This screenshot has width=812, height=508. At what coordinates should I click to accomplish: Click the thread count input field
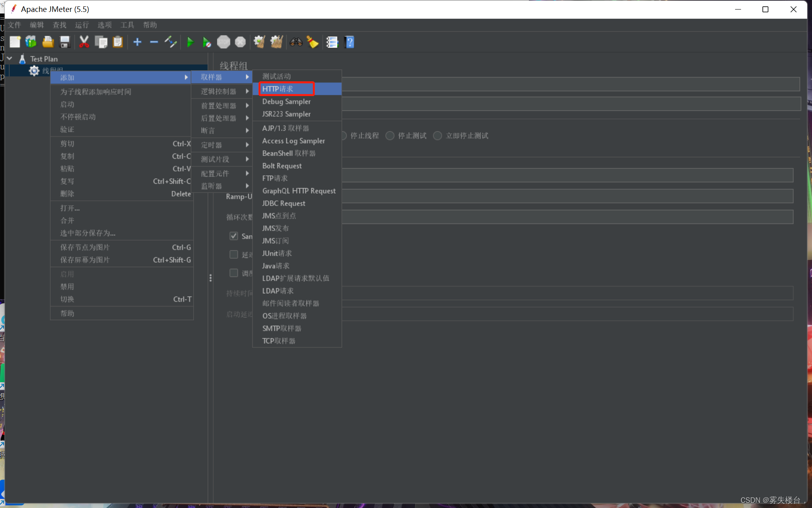tap(567, 175)
